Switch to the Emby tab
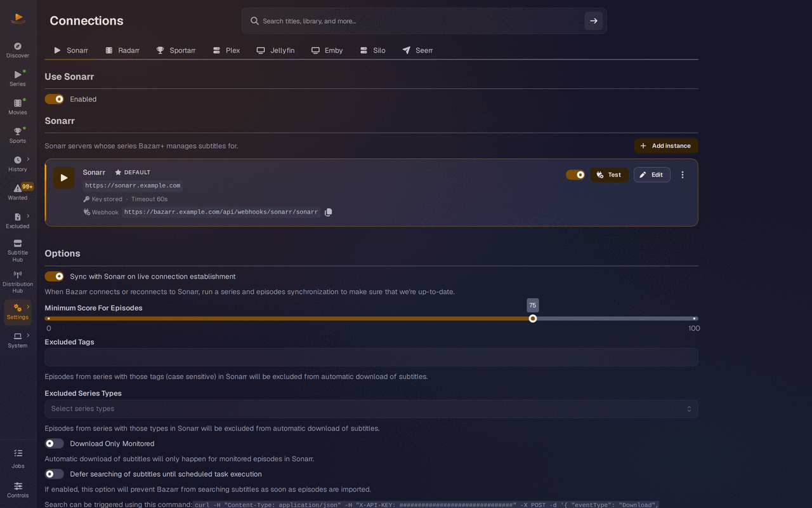 pos(327,50)
